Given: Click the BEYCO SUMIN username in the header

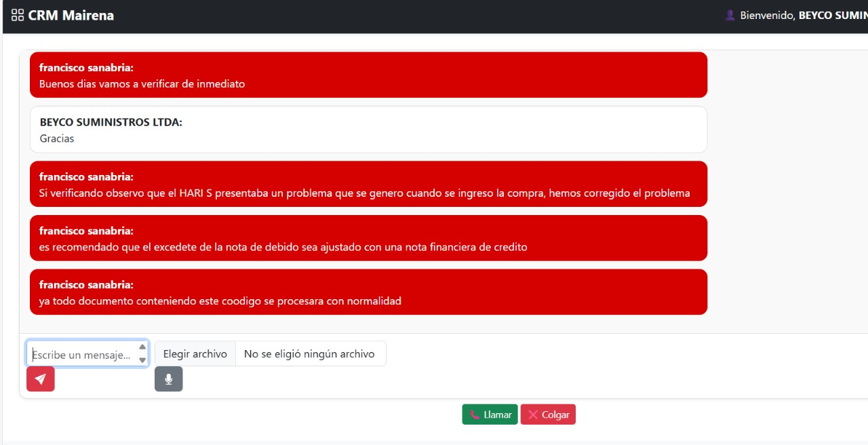Looking at the screenshot, I should coord(833,15).
